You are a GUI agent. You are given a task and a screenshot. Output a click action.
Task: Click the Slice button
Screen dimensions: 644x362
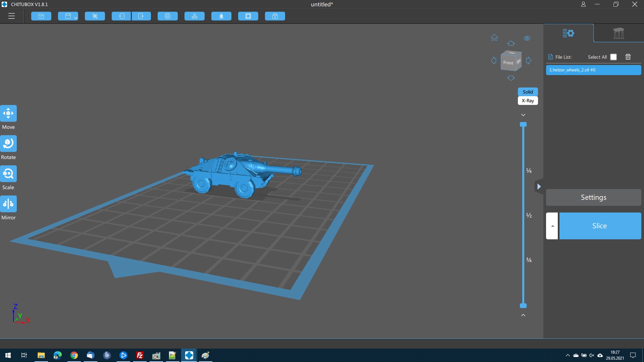600,226
